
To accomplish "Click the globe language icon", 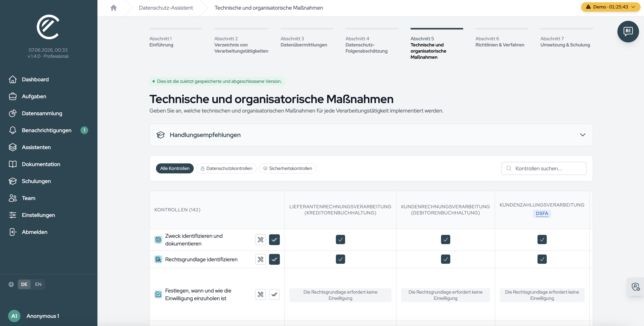I will pyautogui.click(x=11, y=284).
